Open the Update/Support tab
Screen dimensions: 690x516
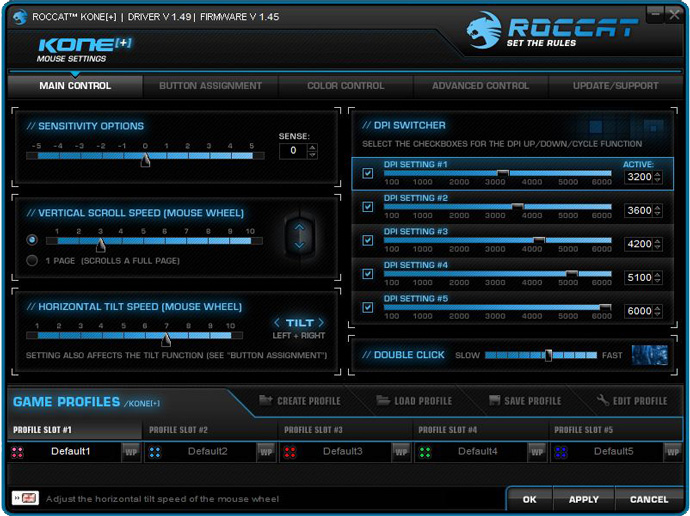point(616,86)
